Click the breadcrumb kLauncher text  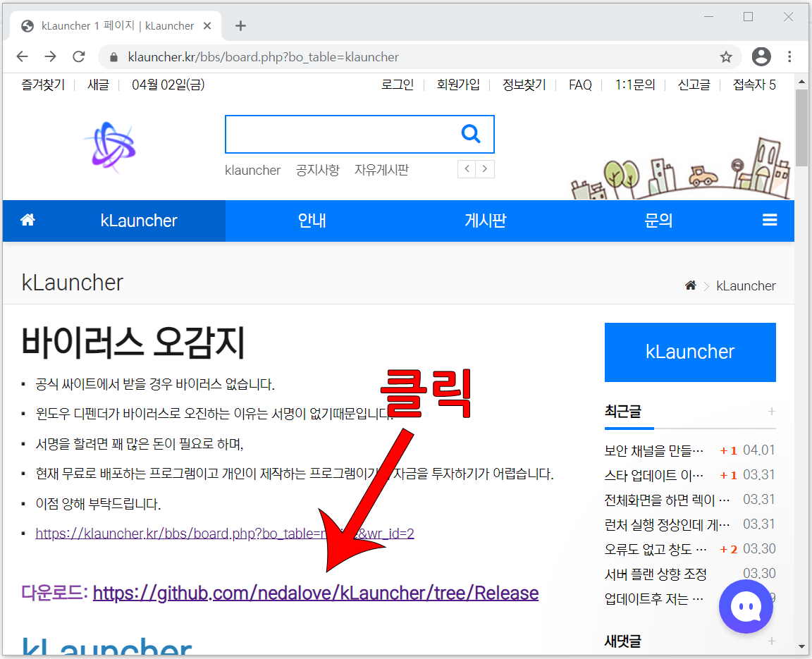point(746,285)
